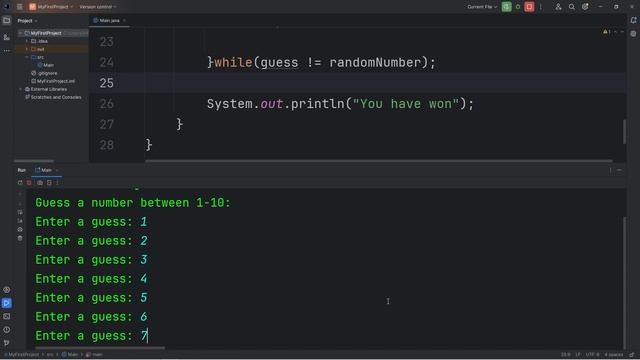The width and height of the screenshot is (640, 360).
Task: Rerun Main from the Run panel toolbar
Action: coord(20,183)
